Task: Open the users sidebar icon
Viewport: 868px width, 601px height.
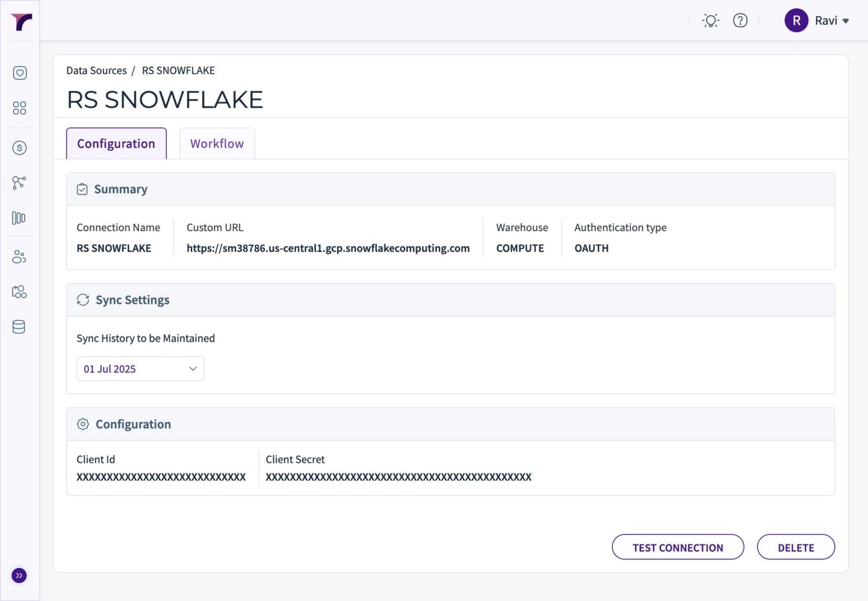Action: (20, 257)
